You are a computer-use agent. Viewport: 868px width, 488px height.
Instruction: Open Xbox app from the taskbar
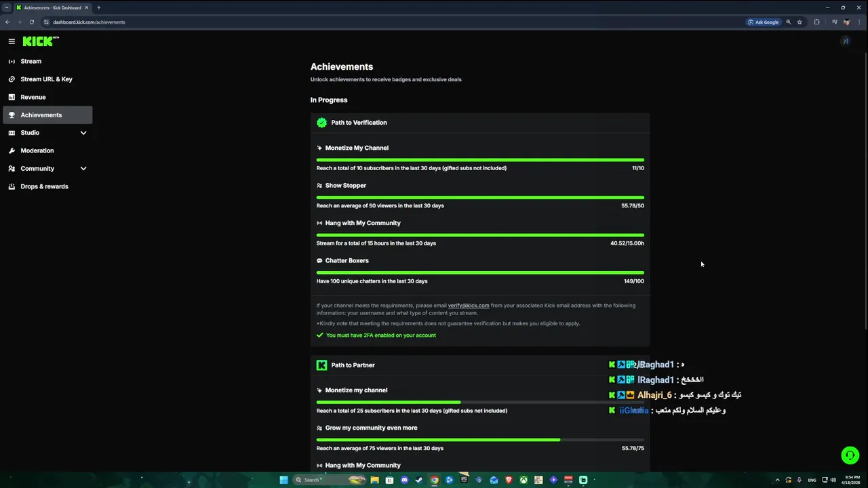pos(524,480)
